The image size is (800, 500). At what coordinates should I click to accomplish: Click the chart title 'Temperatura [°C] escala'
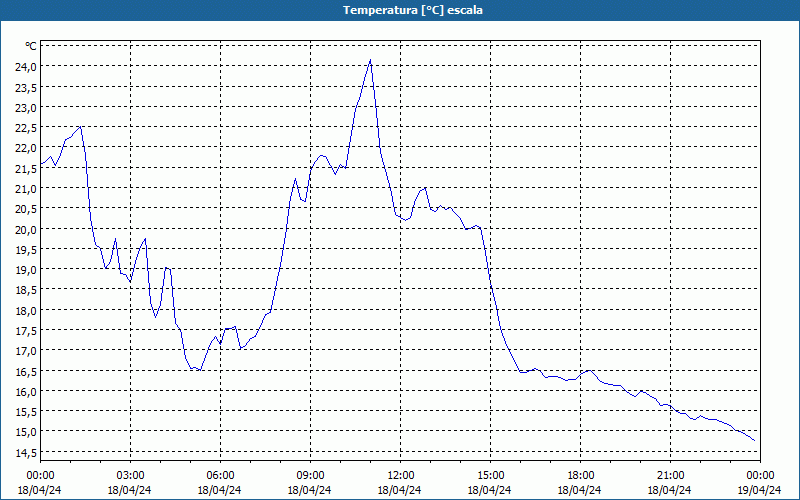point(413,10)
